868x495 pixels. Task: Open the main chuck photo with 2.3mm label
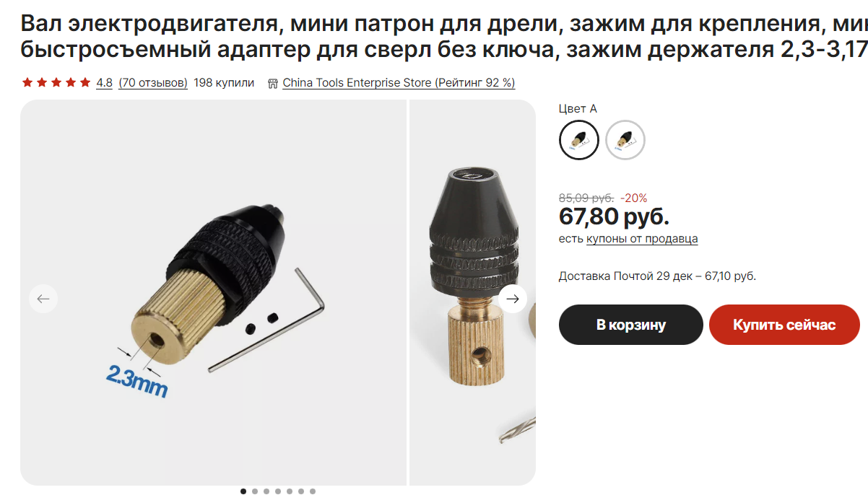(x=214, y=292)
